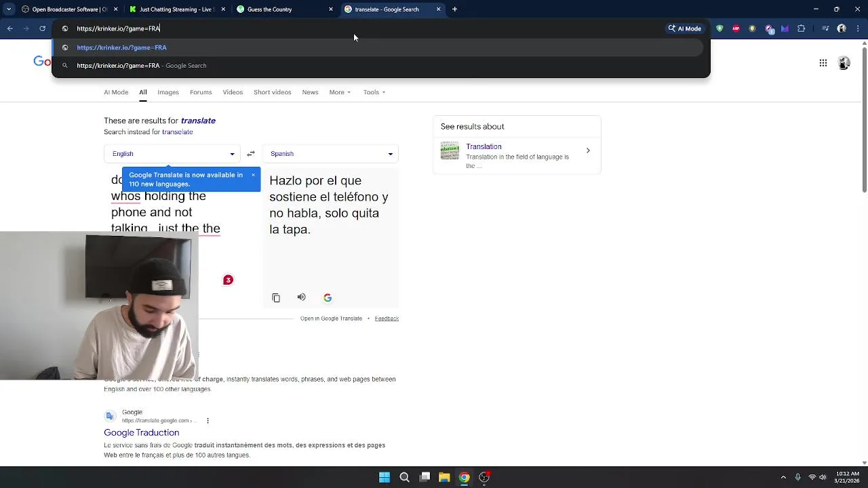
Task: Open the red ABP Adblock Plus extension
Action: [x=736, y=28]
